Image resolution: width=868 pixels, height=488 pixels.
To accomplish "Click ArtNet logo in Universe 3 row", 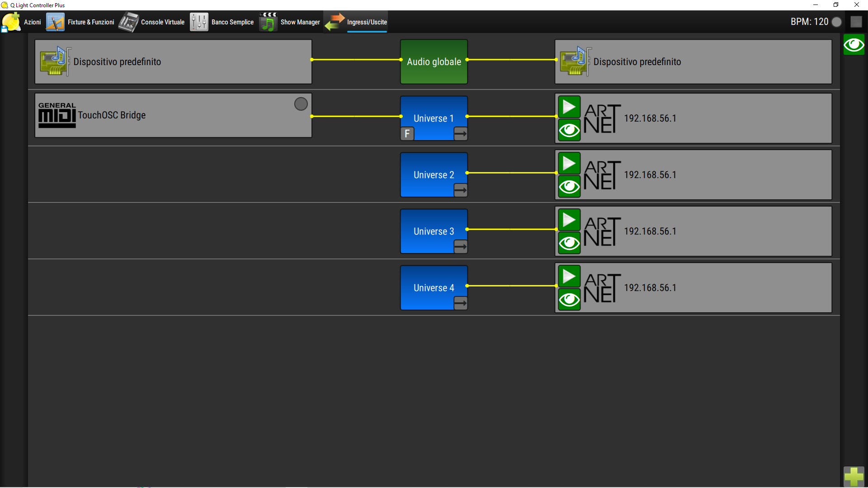I will click(x=602, y=231).
